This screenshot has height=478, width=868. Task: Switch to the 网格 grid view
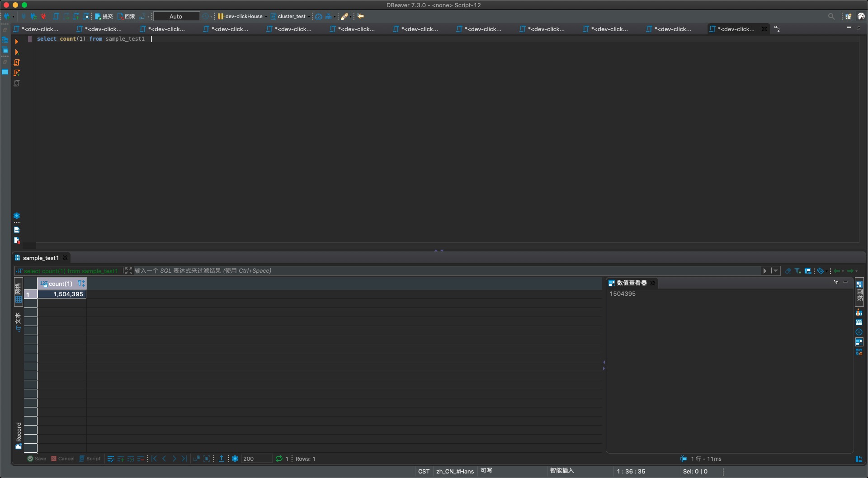19,293
